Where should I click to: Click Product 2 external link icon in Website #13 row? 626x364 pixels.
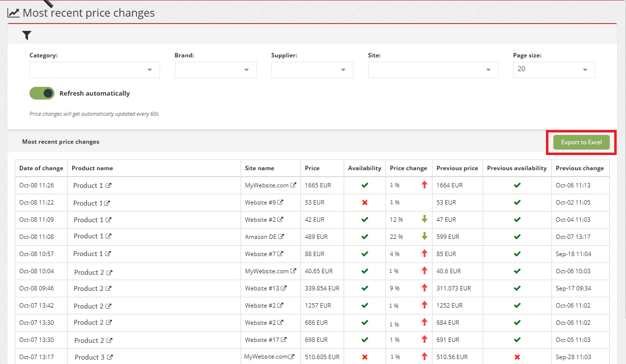coord(109,288)
